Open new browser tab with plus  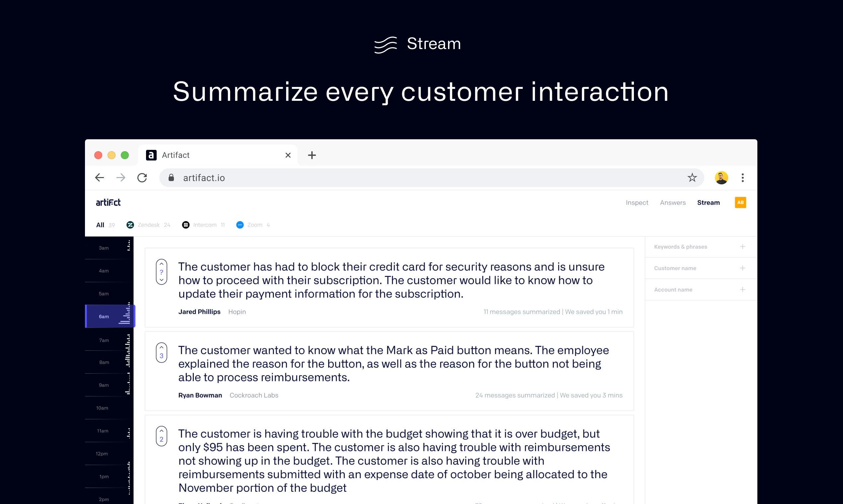pos(312,155)
